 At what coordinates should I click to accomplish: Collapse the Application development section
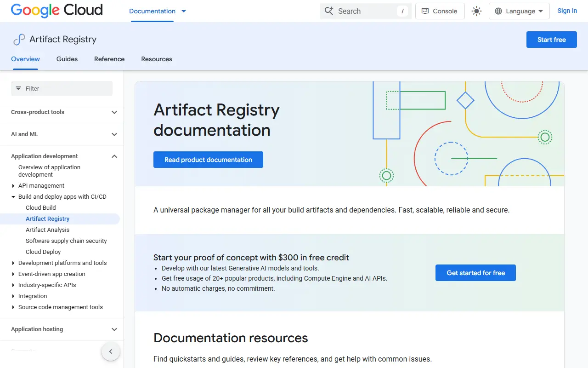pos(114,156)
